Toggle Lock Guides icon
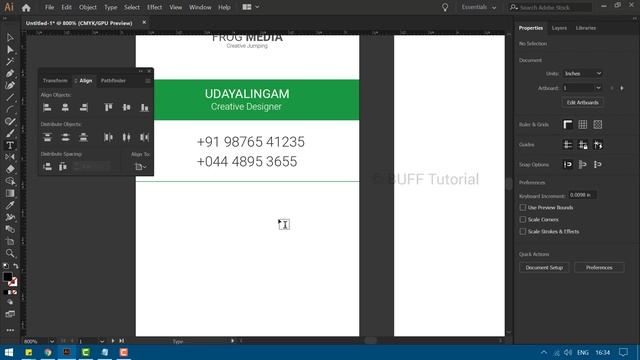This screenshot has height=360, width=640. 583,144
